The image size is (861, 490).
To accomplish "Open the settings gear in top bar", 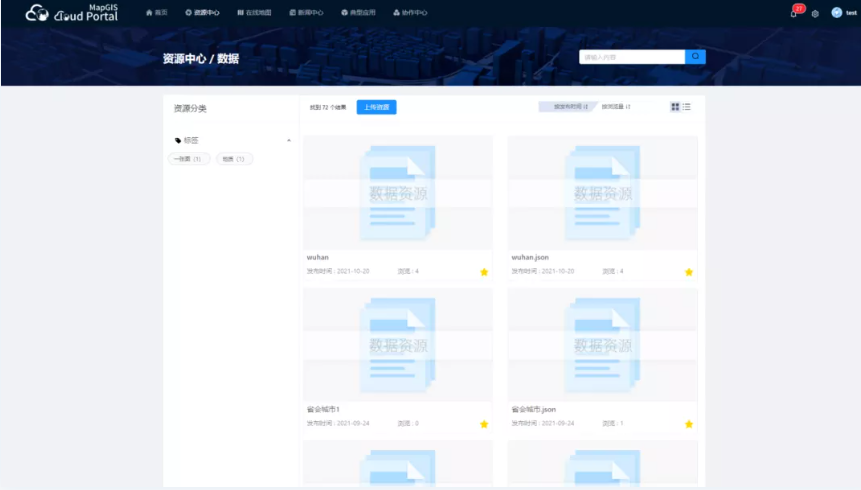I will point(815,13).
